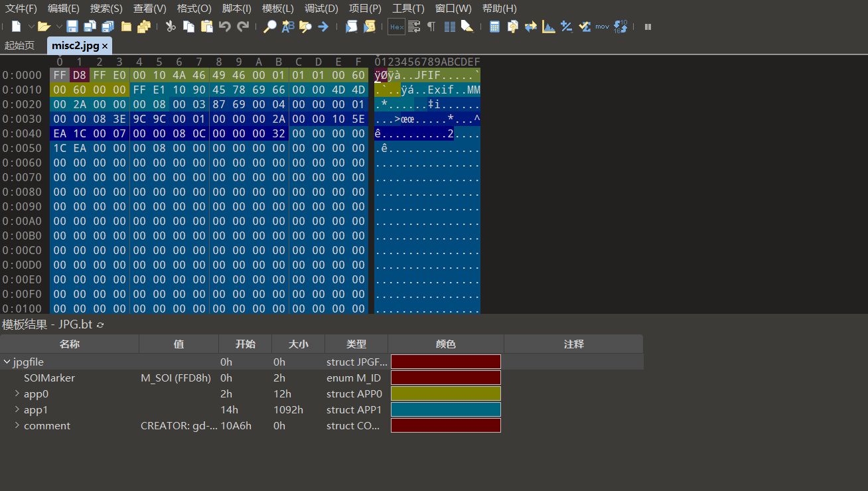The image size is (868, 491).
Task: Click the pause bars toolbar icon
Action: pos(648,27)
